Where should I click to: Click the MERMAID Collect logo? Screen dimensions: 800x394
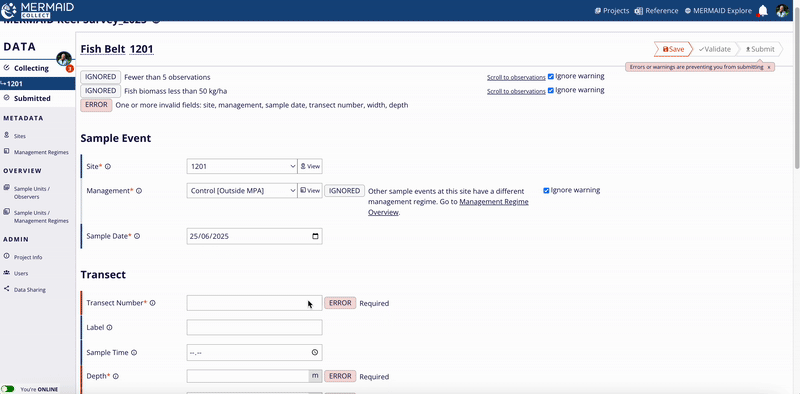coord(38,10)
